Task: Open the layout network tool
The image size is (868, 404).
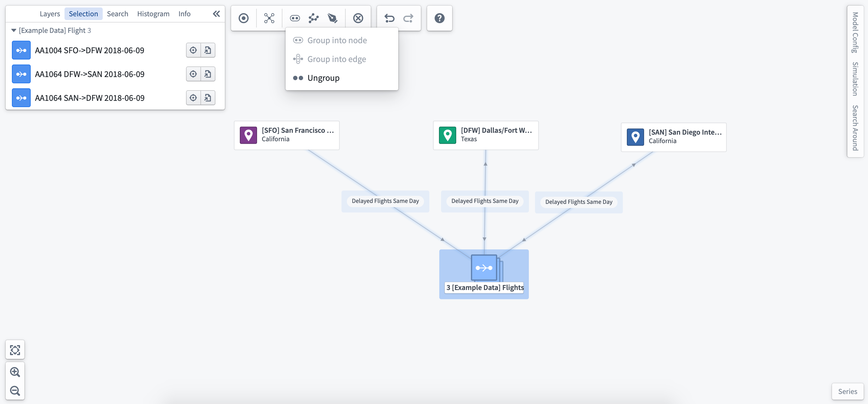Action: point(269,18)
